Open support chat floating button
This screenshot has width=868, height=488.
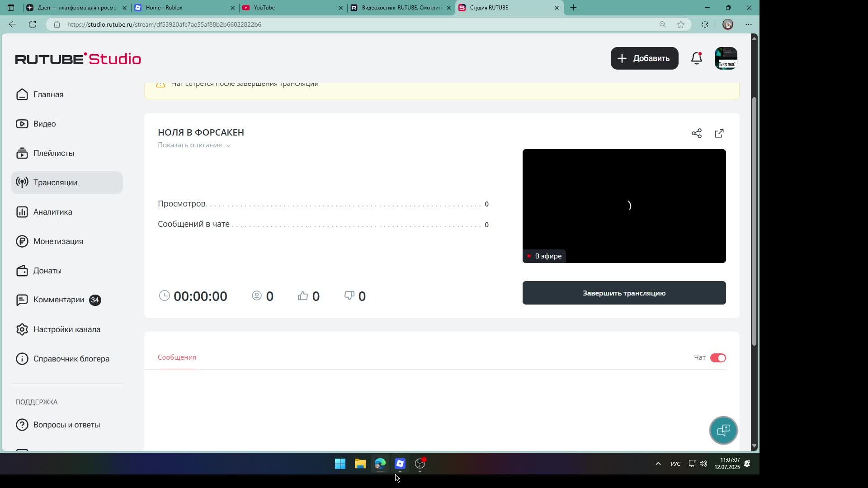pos(723,430)
